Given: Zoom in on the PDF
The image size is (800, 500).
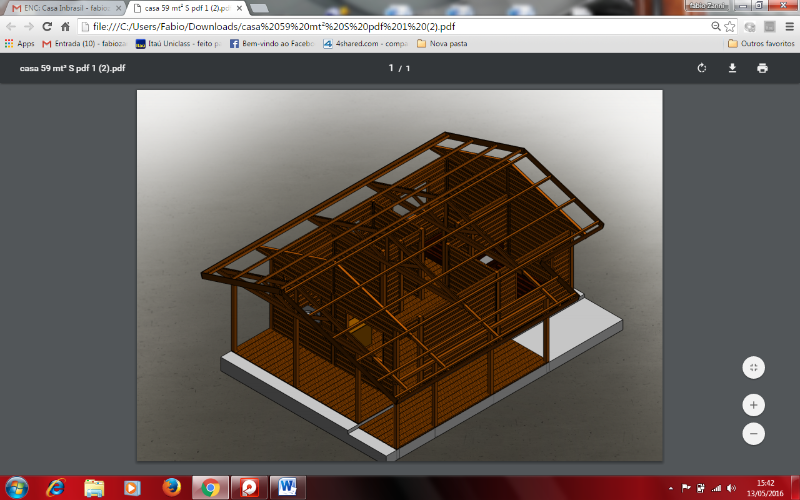Looking at the screenshot, I should [x=753, y=405].
